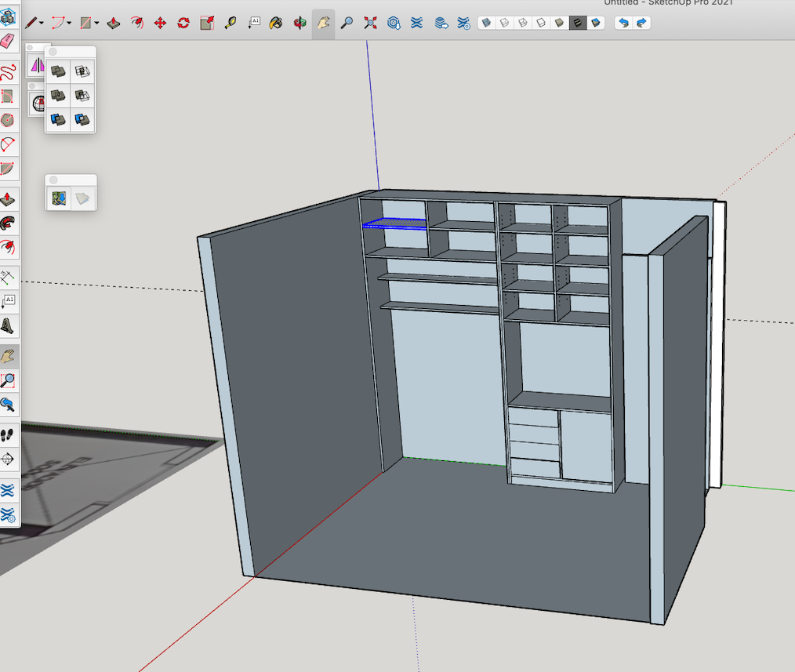Open the Arc tool dropdown arrow

pyautogui.click(x=69, y=23)
